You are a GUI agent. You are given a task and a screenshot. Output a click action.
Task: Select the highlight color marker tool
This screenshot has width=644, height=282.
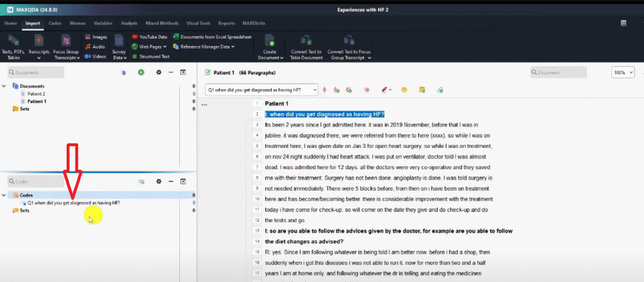[384, 89]
